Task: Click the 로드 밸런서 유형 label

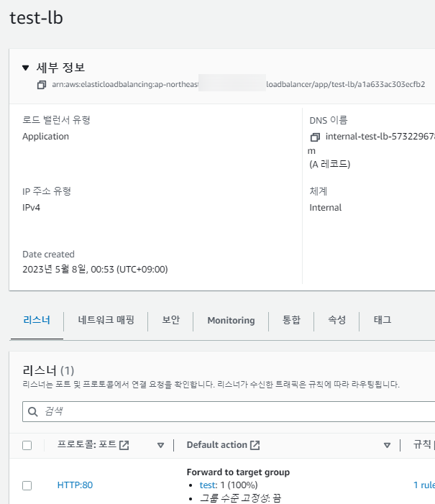Action: click(56, 120)
